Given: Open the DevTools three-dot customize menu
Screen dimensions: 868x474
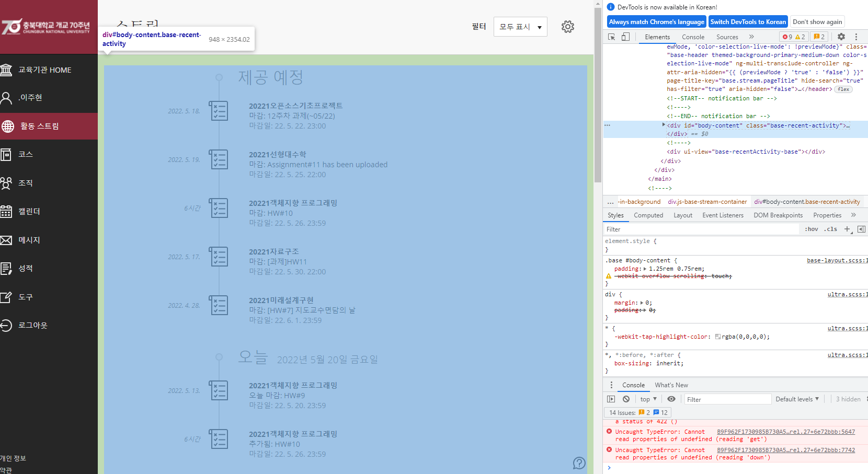Looking at the screenshot, I should [856, 37].
